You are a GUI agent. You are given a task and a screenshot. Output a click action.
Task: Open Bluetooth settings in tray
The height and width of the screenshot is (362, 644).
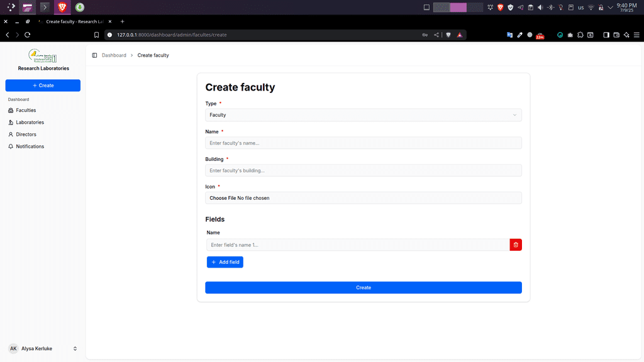[x=551, y=8]
